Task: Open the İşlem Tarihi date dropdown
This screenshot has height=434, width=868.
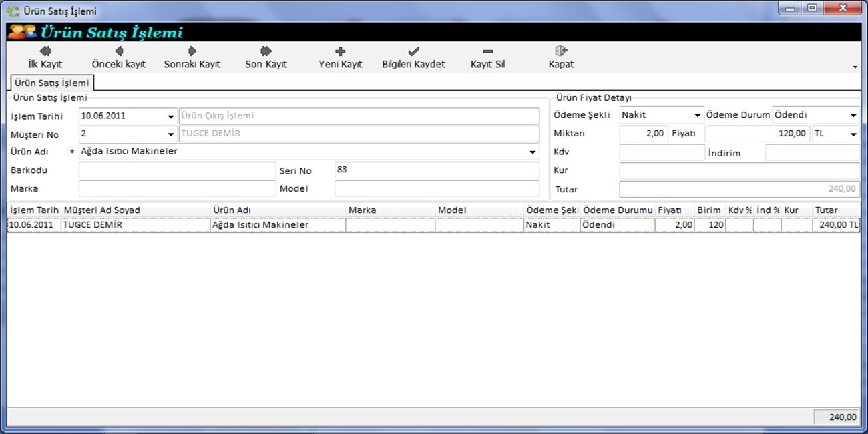Action: tap(171, 116)
